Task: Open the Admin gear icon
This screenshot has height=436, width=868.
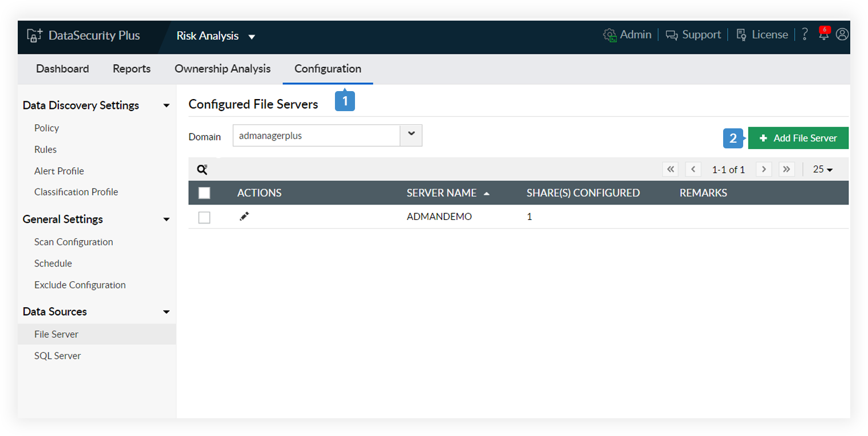Action: point(610,36)
